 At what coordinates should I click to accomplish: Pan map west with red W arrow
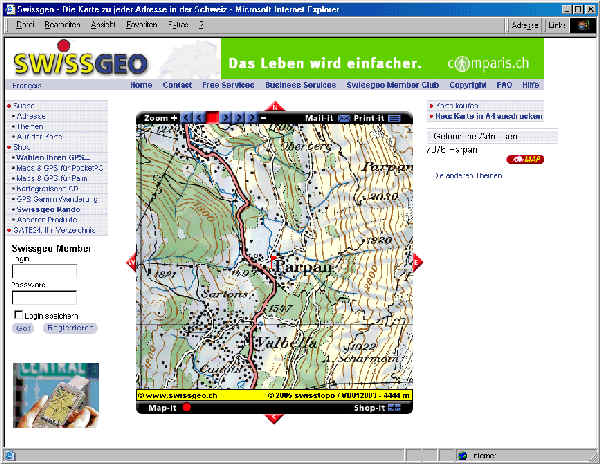tap(131, 262)
